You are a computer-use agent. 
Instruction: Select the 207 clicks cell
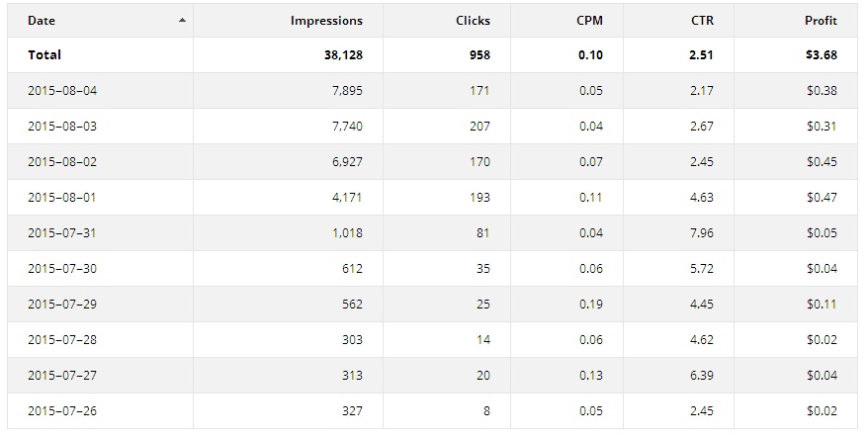pos(479,127)
